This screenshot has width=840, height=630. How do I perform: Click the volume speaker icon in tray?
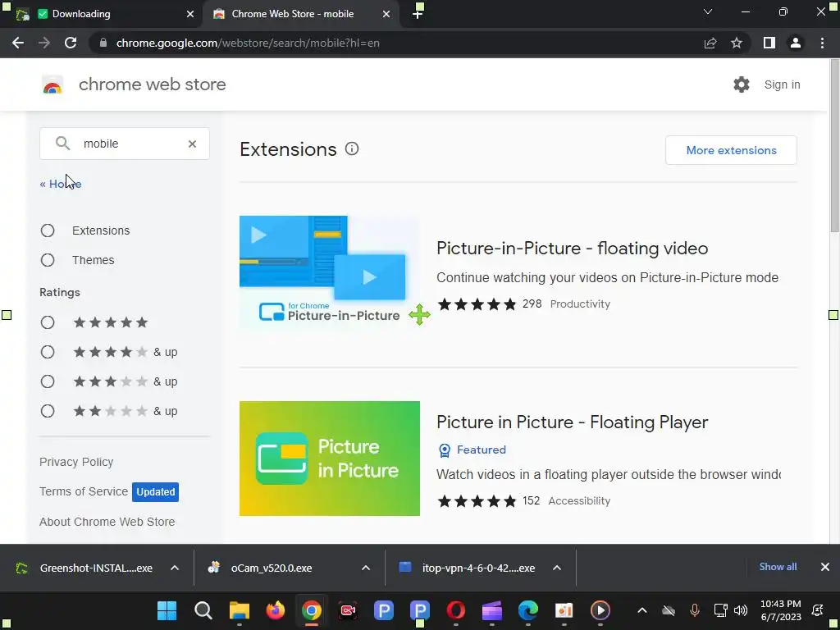point(741,610)
